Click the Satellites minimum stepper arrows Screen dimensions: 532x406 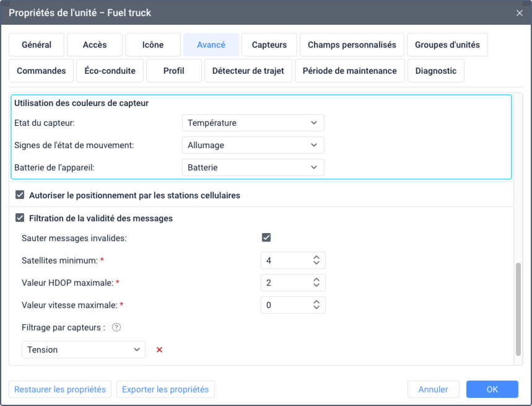pos(316,260)
